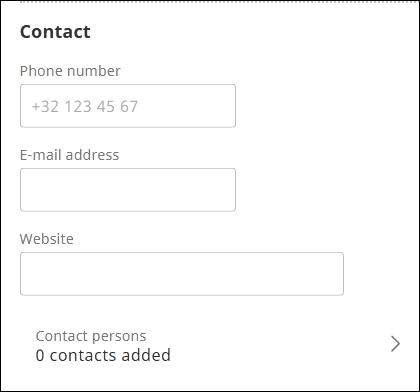This screenshot has height=392, width=420.
Task: Click the Phone number label
Action: [70, 71]
